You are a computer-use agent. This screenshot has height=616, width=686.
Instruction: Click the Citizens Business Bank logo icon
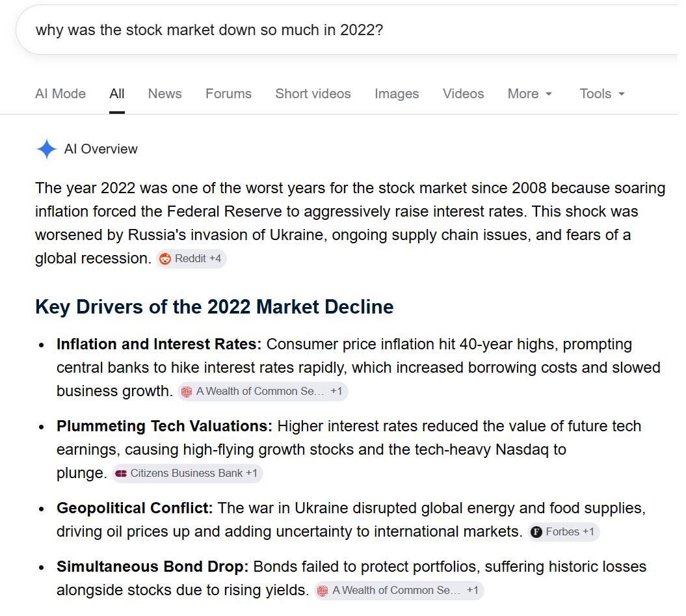[x=121, y=474]
